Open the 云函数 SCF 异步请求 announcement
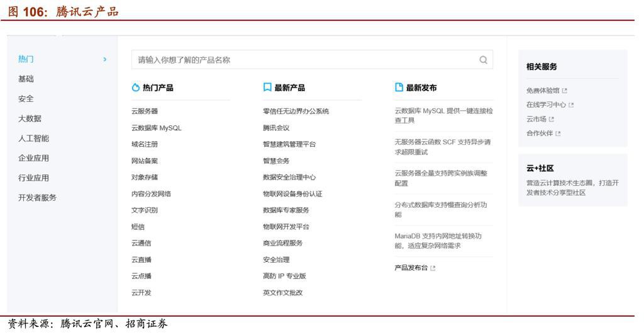 pyautogui.click(x=442, y=147)
